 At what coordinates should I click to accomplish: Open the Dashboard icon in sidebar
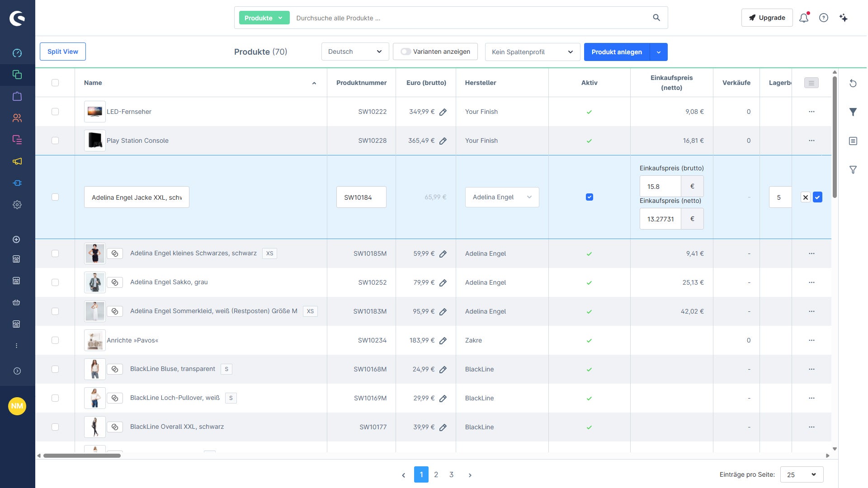[17, 53]
